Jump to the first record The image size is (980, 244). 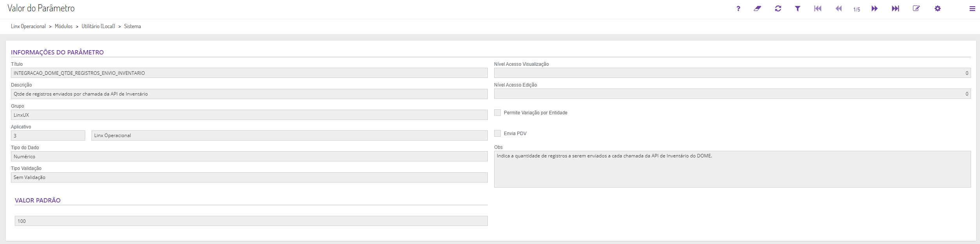(x=817, y=9)
